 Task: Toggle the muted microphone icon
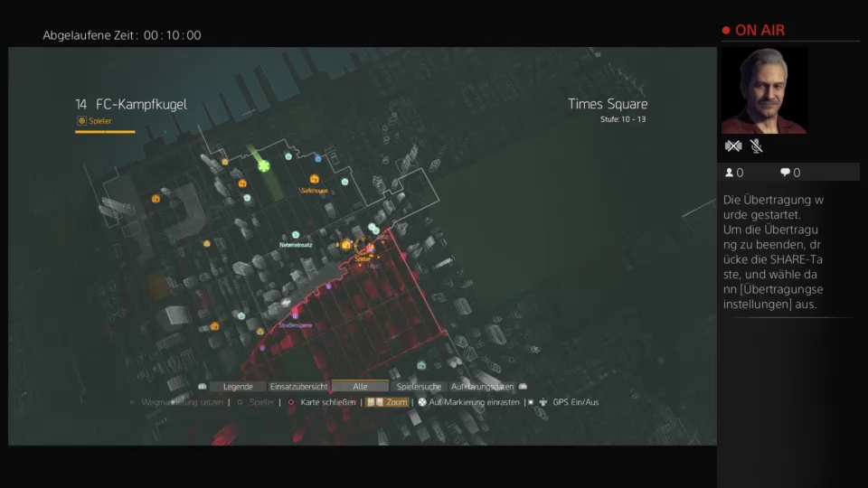756,145
